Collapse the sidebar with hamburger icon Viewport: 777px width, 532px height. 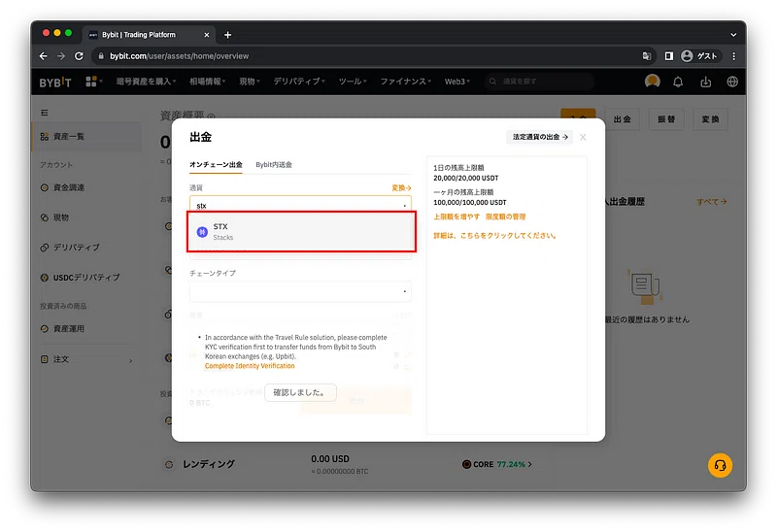click(45, 113)
